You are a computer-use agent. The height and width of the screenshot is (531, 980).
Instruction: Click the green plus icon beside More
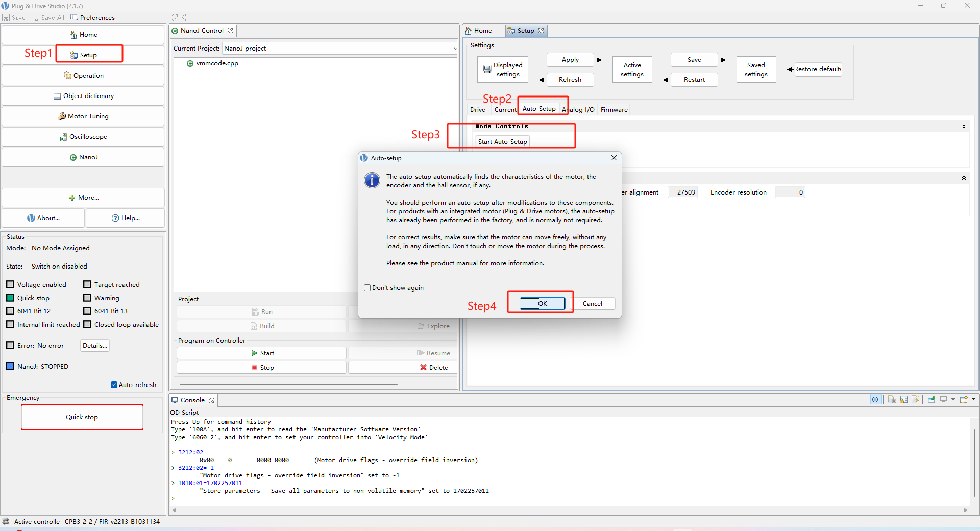[72, 198]
